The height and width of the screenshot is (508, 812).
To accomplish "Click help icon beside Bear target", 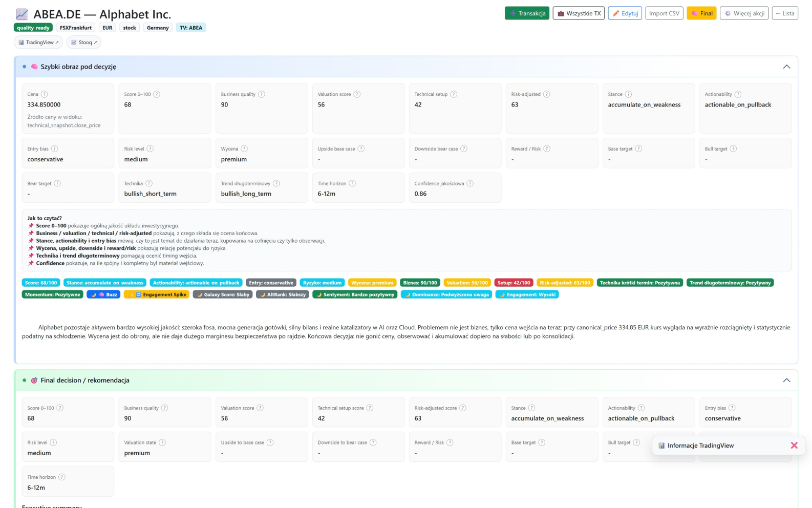I will [57, 183].
